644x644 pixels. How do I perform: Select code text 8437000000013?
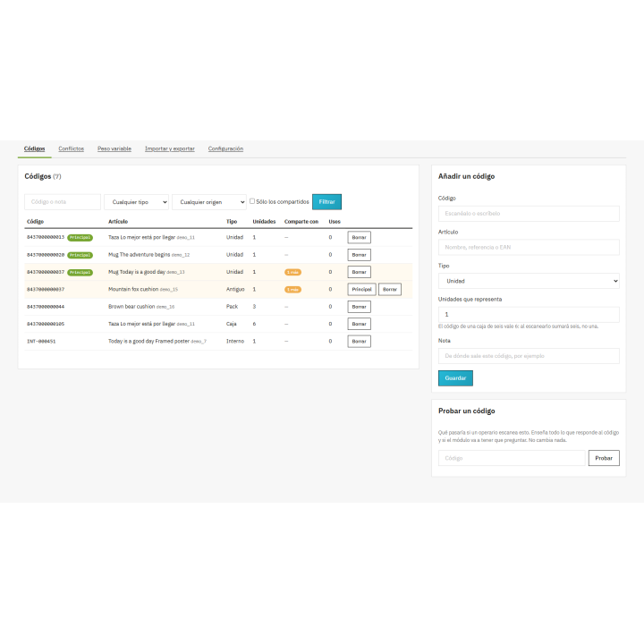[46, 237]
